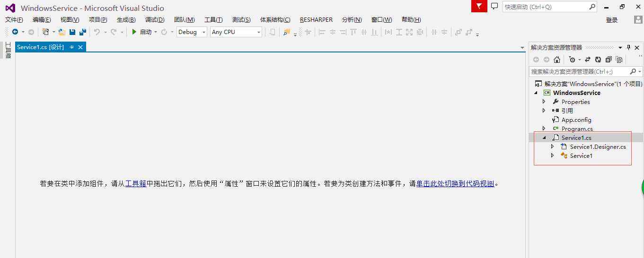
Task: Click the Find in Files toolbar icon
Action: pos(286,32)
